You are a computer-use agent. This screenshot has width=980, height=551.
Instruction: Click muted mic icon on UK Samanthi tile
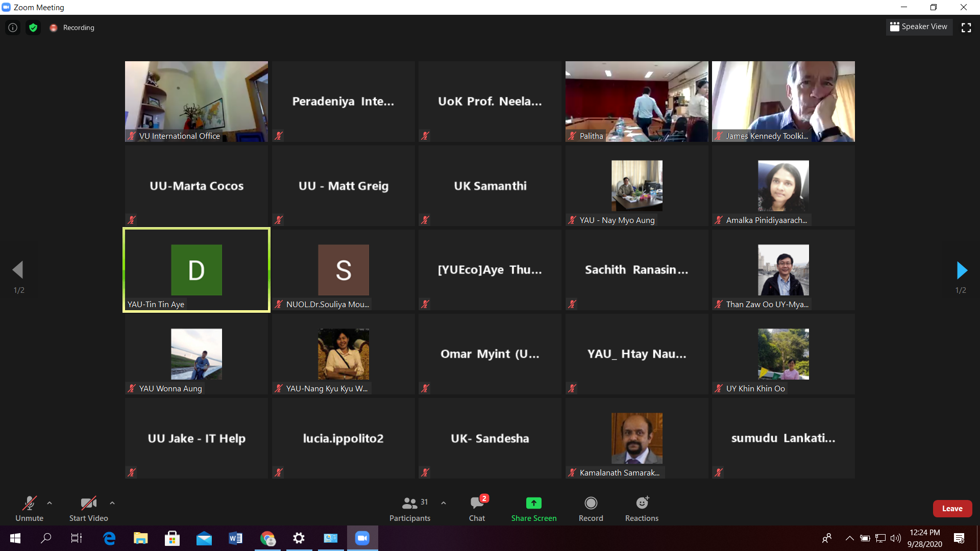[425, 220]
